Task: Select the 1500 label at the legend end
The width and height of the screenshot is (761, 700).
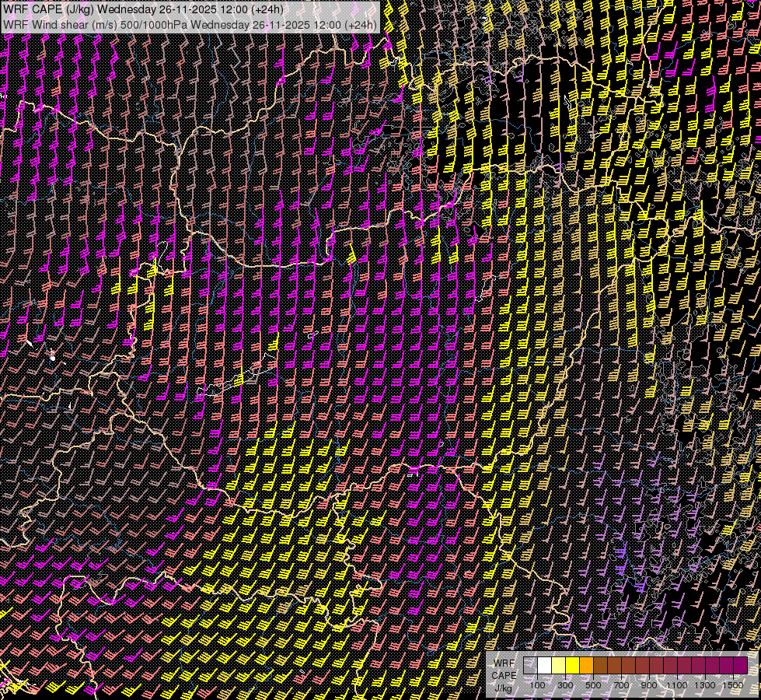Action: coord(733,685)
